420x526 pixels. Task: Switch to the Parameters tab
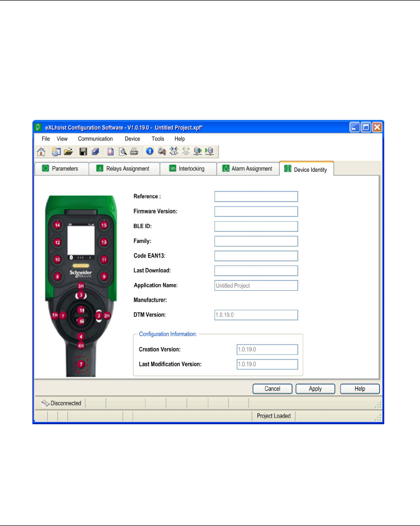[x=61, y=168]
